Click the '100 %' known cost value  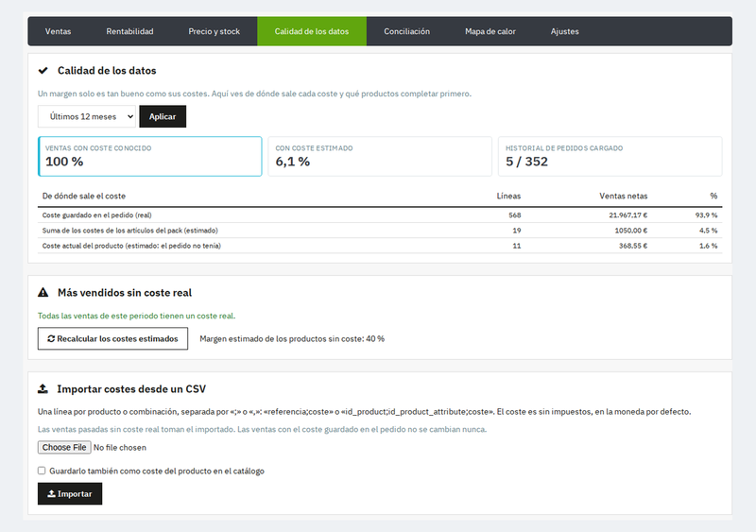(64, 162)
